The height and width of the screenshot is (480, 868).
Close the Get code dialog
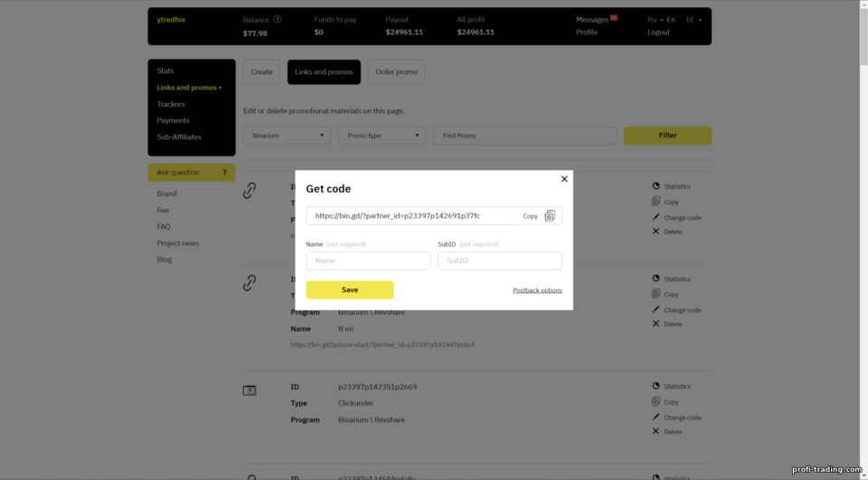tap(564, 179)
